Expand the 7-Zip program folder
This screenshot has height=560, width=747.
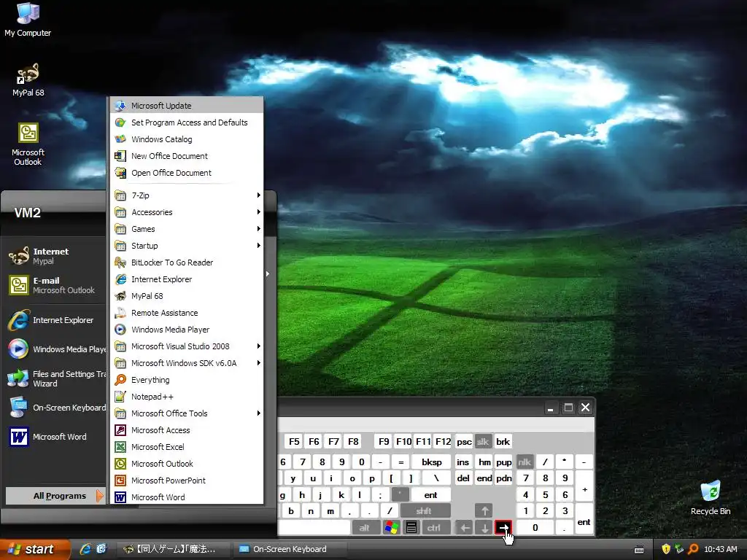pos(187,195)
